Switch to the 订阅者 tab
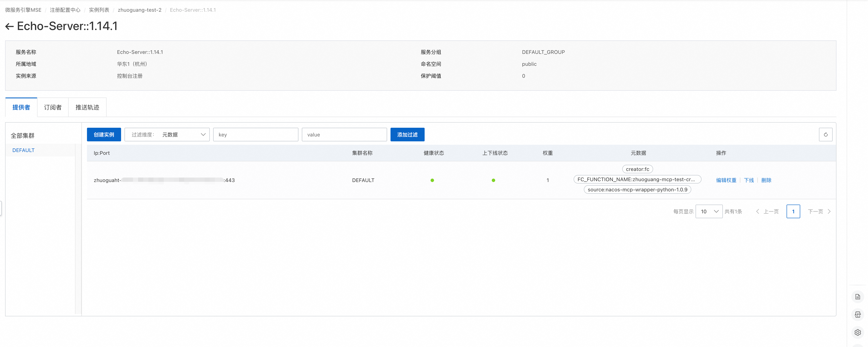The width and height of the screenshot is (868, 347). pyautogui.click(x=53, y=107)
